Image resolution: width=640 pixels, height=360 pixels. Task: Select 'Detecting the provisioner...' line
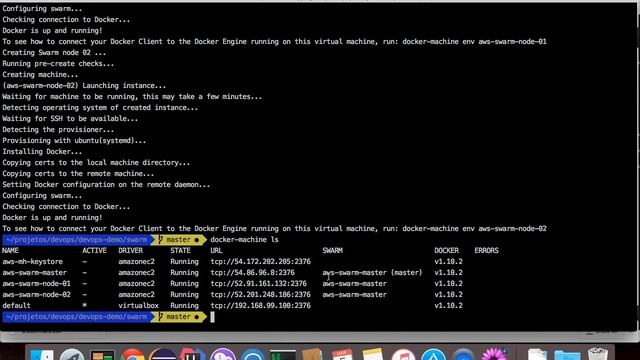(x=58, y=130)
